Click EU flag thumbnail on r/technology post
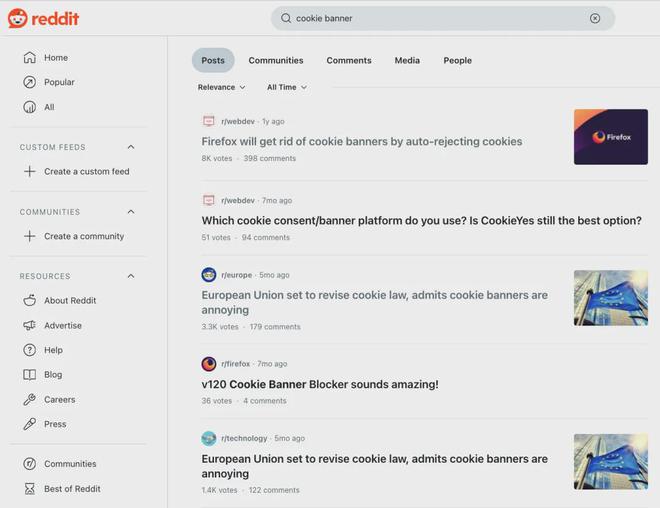Image resolution: width=660 pixels, height=508 pixels. 611,462
